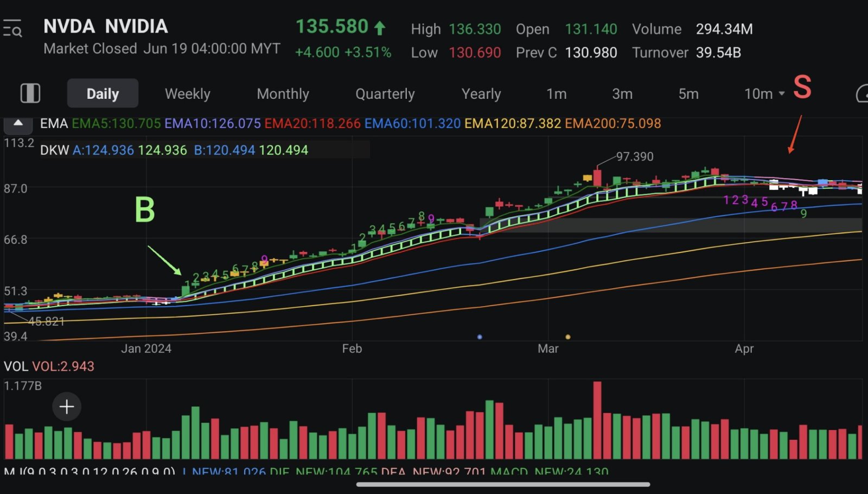Click the DKW A:124.936 value
Screen dimensions: 868x494
point(103,150)
